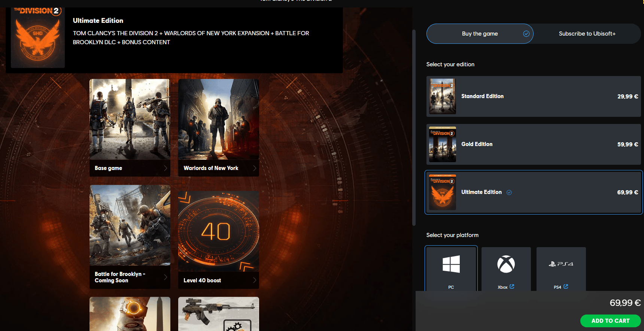Open the Warlords of New York artwork

(219, 119)
